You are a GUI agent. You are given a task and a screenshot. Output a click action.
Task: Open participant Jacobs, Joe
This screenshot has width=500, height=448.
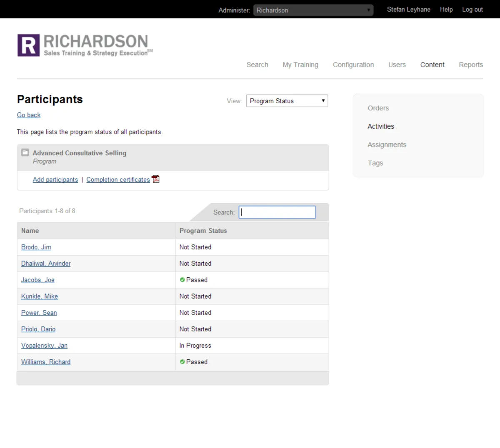(x=38, y=280)
